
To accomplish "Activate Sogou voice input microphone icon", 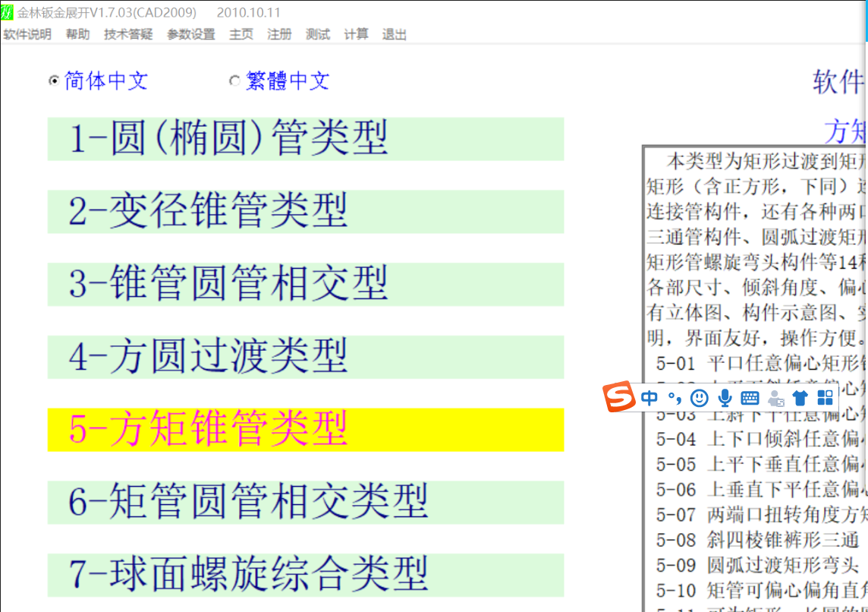I will pyautogui.click(x=725, y=398).
